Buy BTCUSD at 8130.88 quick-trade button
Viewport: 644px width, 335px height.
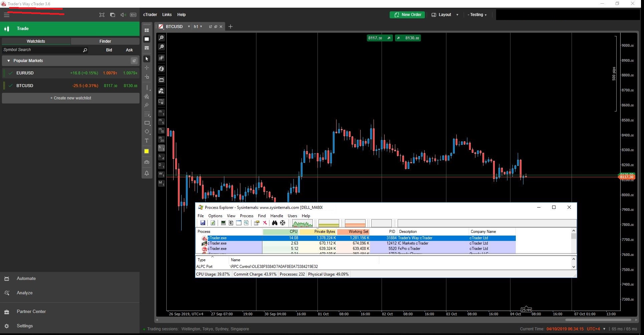[x=408, y=38]
